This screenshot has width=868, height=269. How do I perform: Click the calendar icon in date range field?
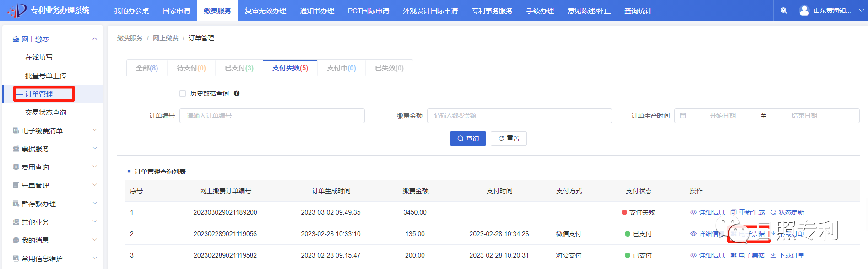[x=683, y=116]
